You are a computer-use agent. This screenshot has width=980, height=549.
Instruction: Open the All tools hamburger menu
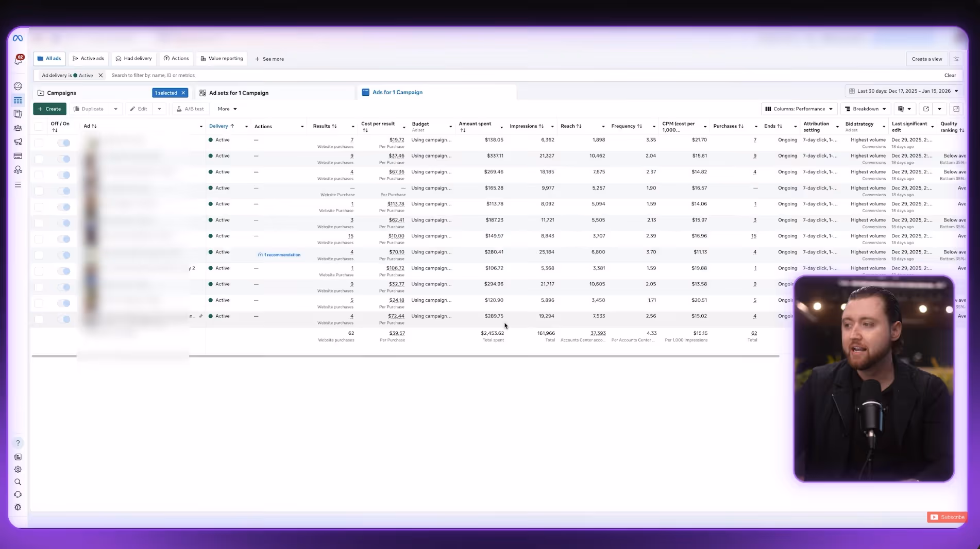(18, 184)
